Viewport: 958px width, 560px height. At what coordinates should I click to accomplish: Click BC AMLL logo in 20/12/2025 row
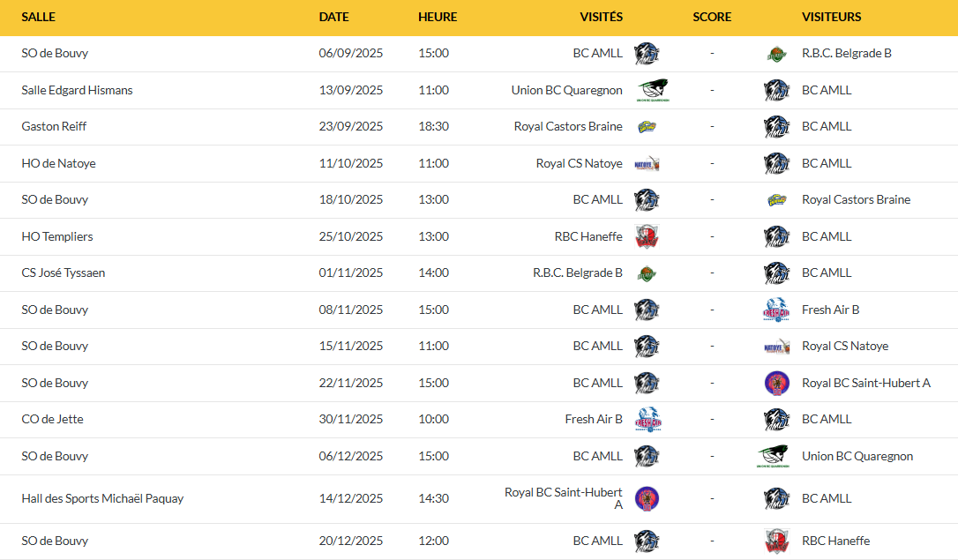point(647,541)
